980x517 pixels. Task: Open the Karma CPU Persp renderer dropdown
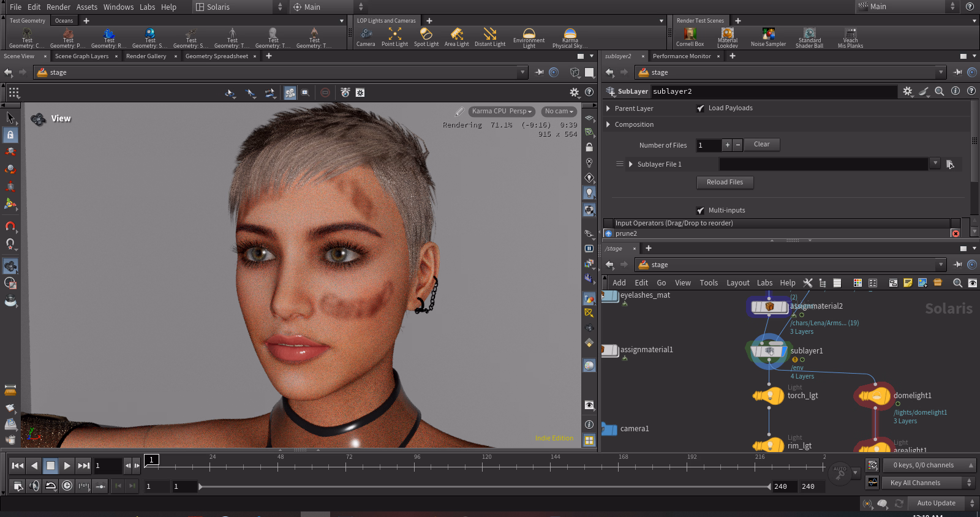(502, 111)
